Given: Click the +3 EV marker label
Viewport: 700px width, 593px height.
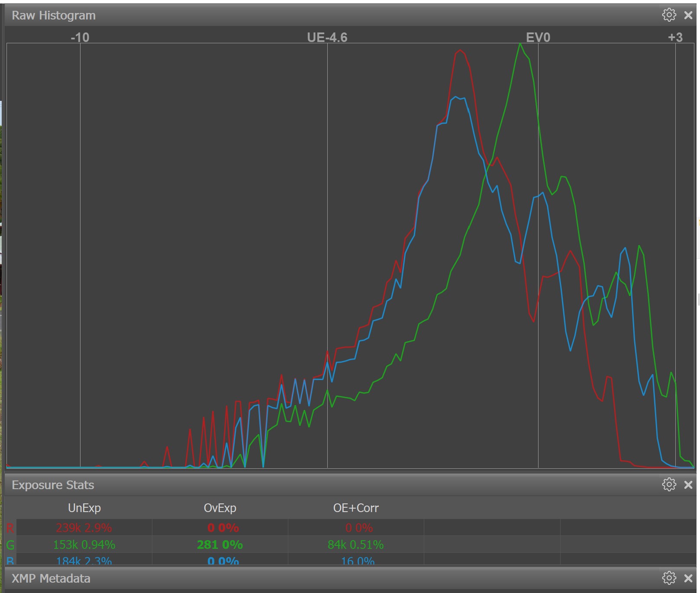Looking at the screenshot, I should (675, 38).
